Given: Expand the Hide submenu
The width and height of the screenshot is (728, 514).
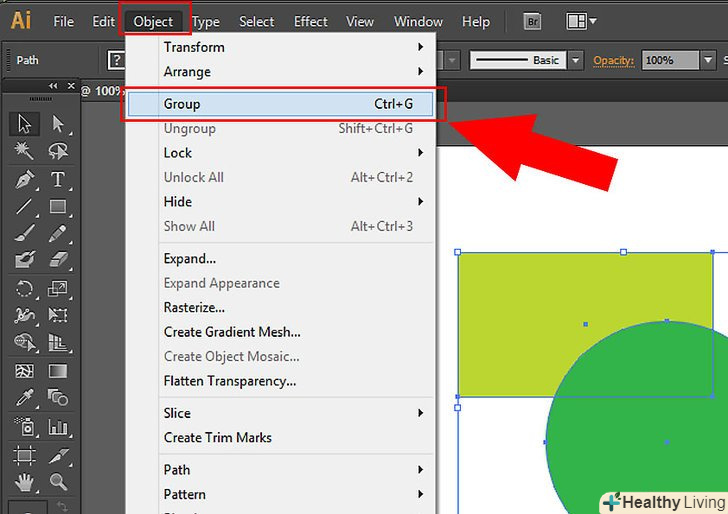Looking at the screenshot, I should coord(420,202).
